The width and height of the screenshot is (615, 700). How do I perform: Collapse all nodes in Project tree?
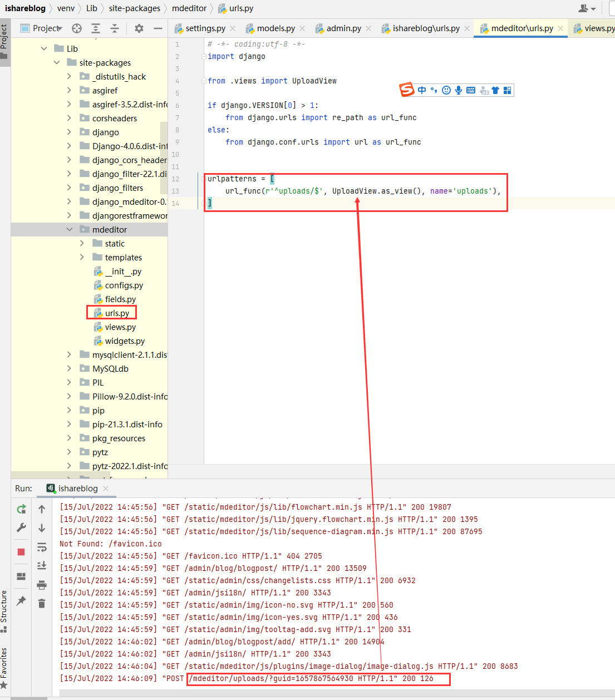pos(115,28)
